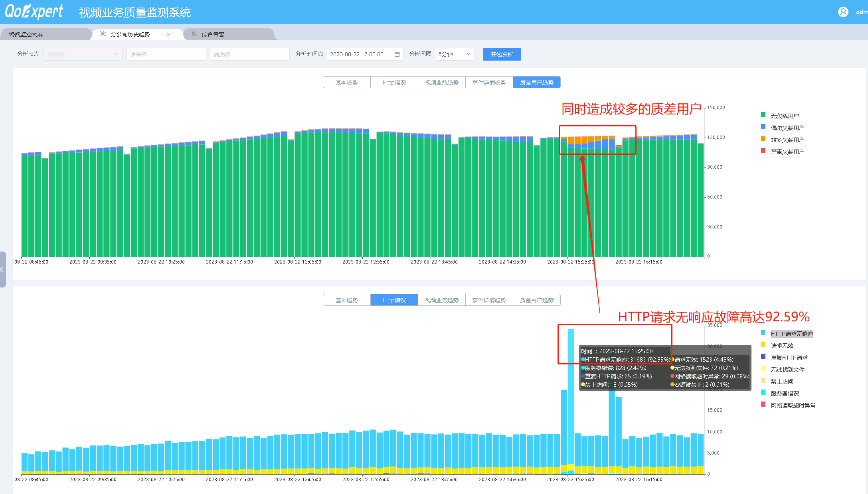The width and height of the screenshot is (868, 494).
Task: Click the user avatar icon
Action: (x=843, y=12)
